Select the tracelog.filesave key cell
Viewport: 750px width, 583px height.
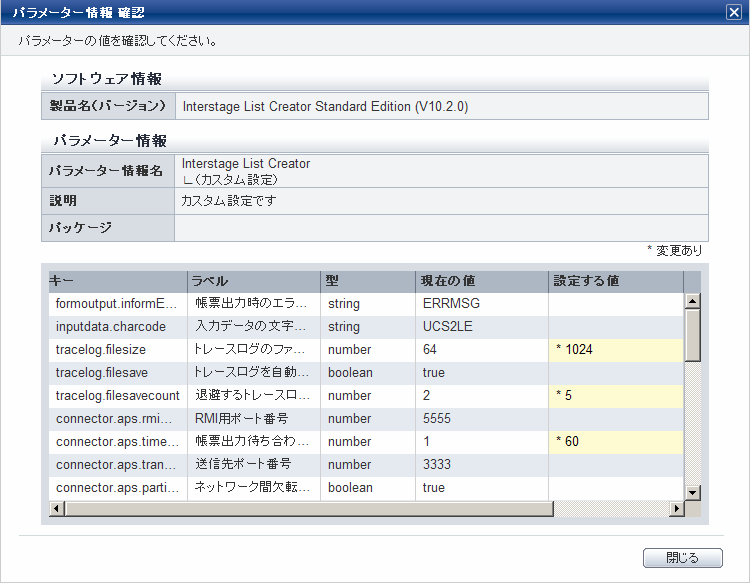pyautogui.click(x=118, y=373)
